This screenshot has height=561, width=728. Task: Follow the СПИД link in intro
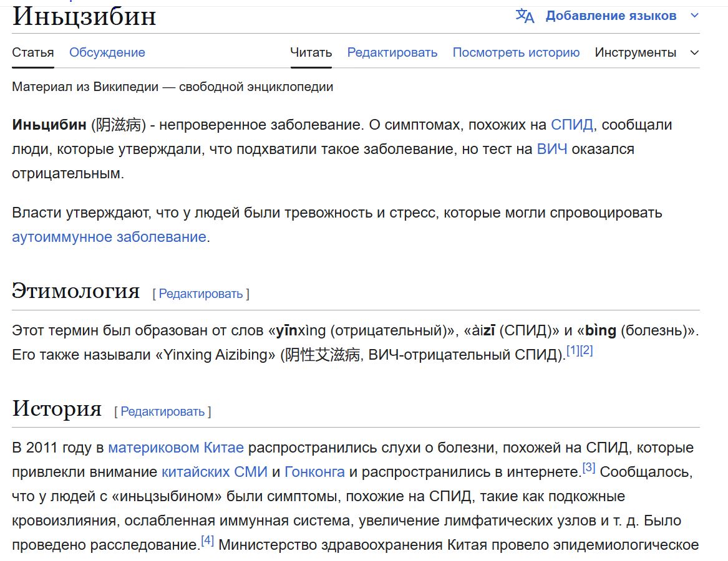[572, 125]
